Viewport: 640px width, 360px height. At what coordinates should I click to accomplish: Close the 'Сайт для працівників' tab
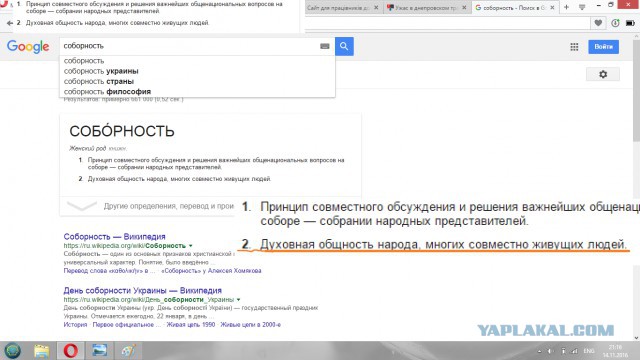coord(376,7)
